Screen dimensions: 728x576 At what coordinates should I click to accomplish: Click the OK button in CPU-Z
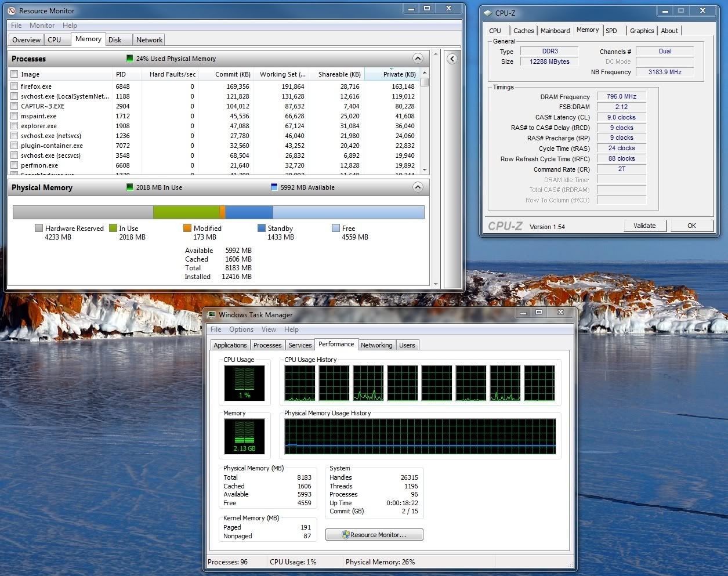[692, 226]
